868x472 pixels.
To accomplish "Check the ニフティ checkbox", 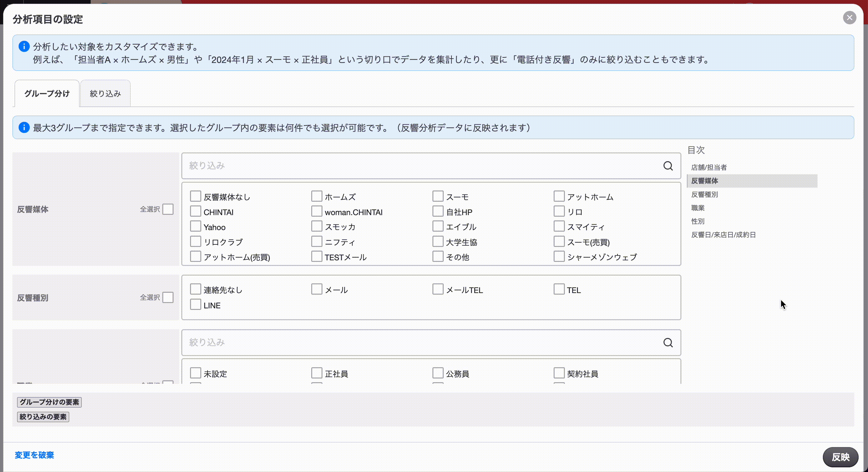I will (x=317, y=241).
